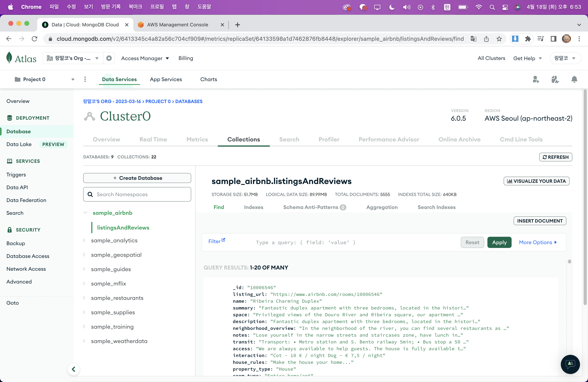Open Apple menu

(x=10, y=7)
